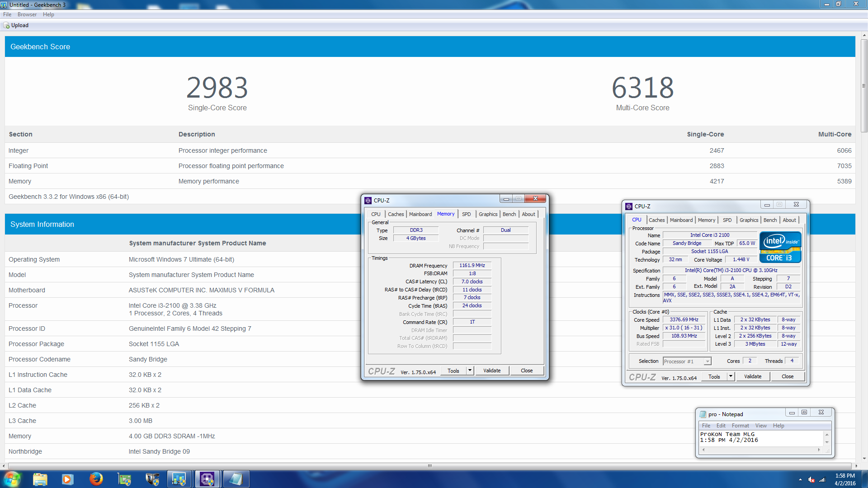868x488 pixels.
Task: Click the taskbar clock showing 1:58 PM
Action: tap(844, 479)
